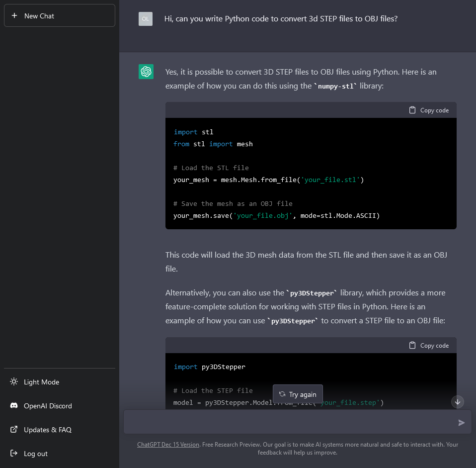
Task: Click the scroll-to-bottom down arrow
Action: pos(458,401)
